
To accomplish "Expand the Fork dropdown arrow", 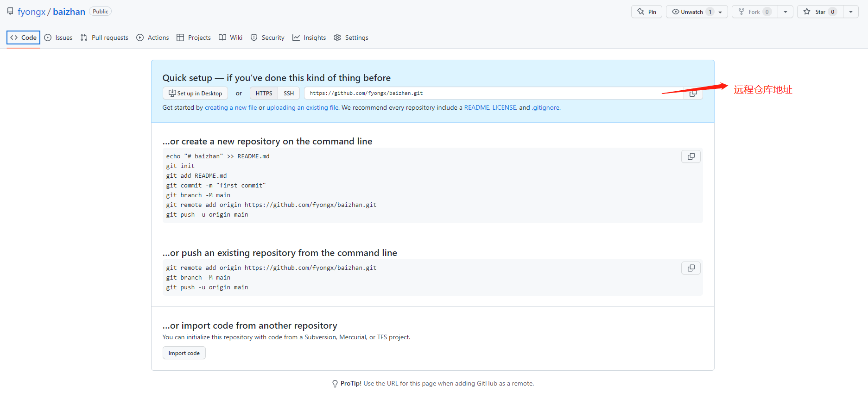I will (786, 12).
